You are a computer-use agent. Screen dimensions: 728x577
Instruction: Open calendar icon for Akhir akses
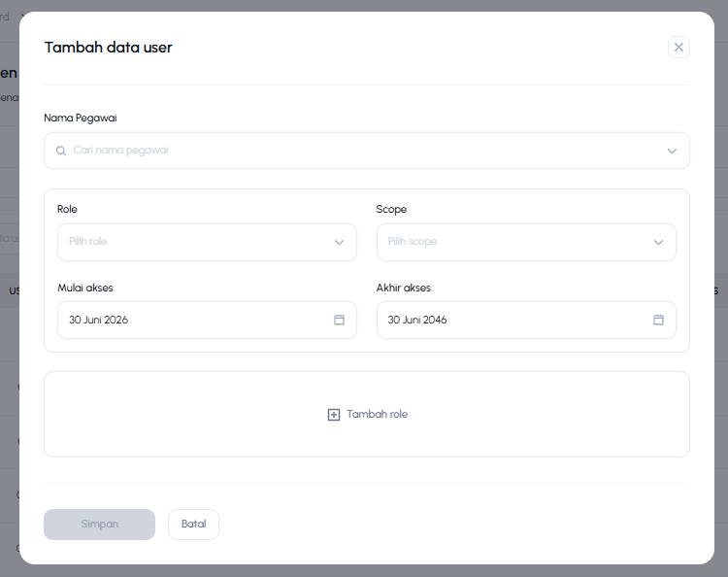tap(658, 320)
